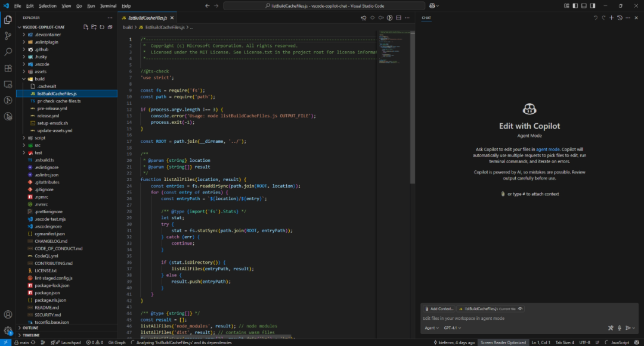Viewport: 644px width, 346px height.
Task: Show chat history
Action: pos(620,18)
